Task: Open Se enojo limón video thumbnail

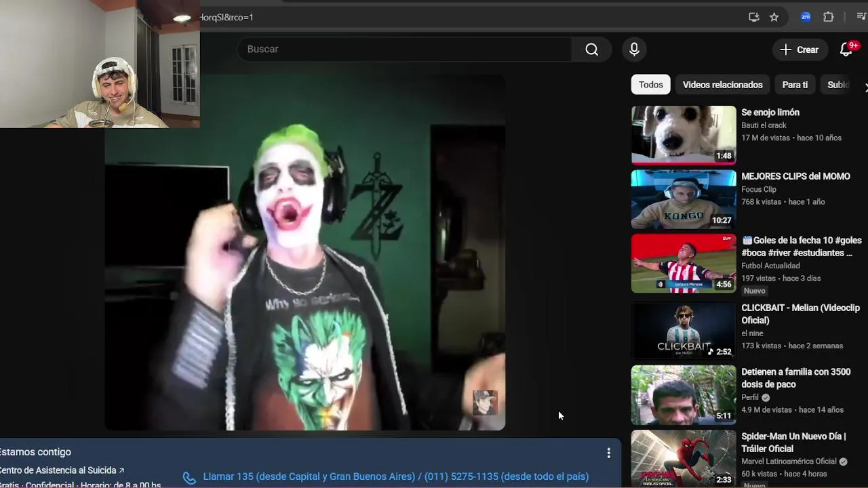Action: (x=684, y=135)
